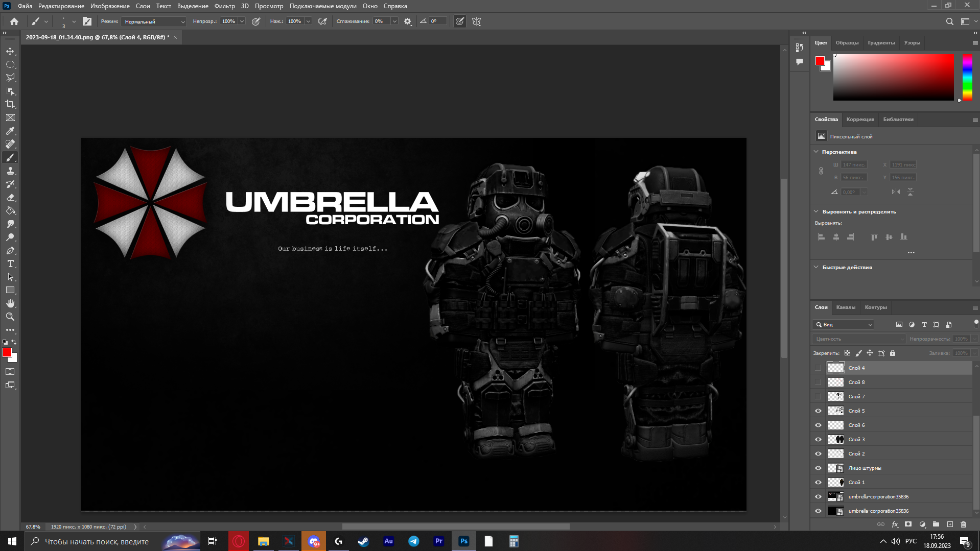Adjust the vertical hue spectrum slider
This screenshot has width=980, height=551.
(967, 77)
